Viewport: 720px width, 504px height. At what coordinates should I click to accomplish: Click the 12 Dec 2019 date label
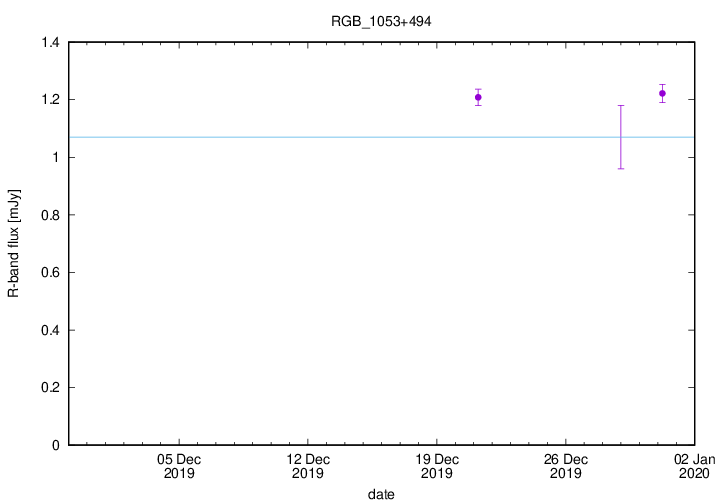tap(307, 466)
